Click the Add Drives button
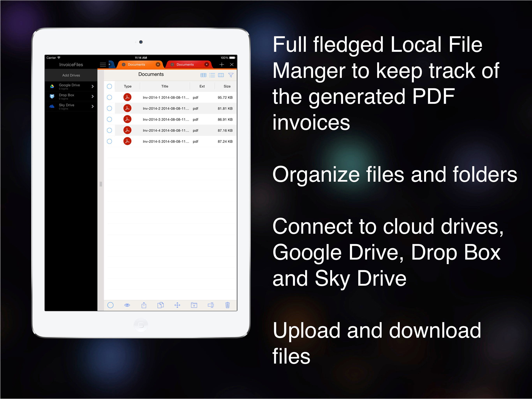This screenshot has height=399, width=532. point(71,75)
